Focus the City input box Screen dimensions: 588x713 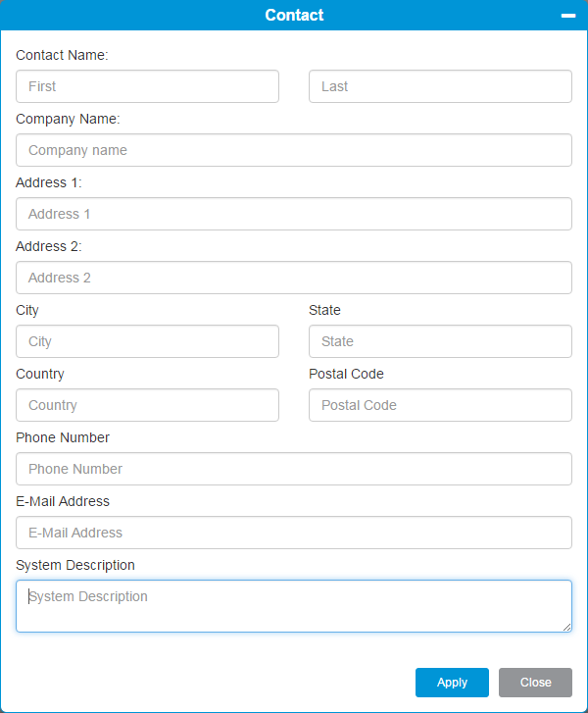[x=147, y=341]
